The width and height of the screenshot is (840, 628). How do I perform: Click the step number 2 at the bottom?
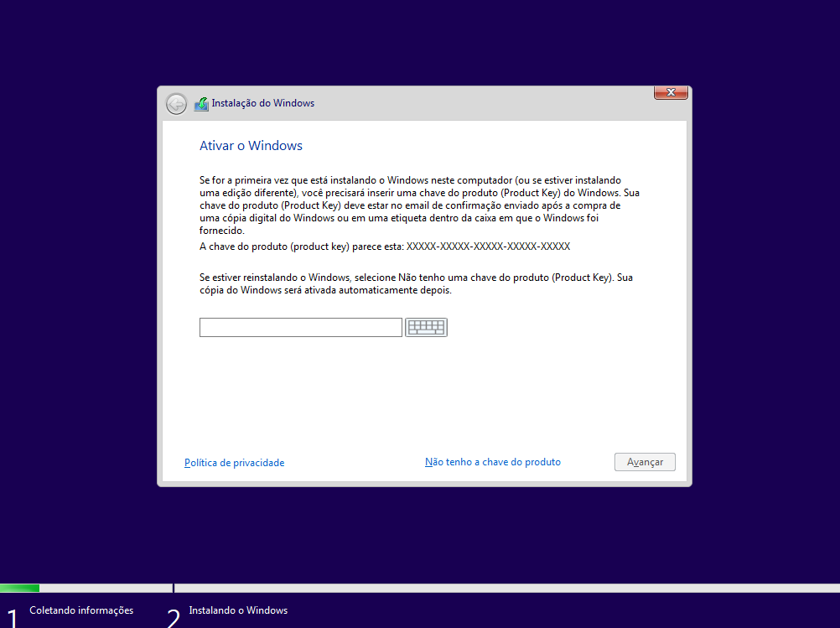click(x=174, y=617)
